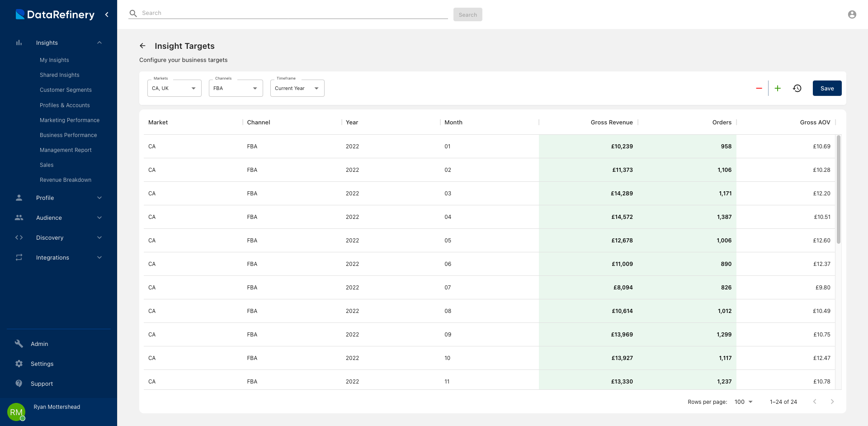The width and height of the screenshot is (868, 426).
Task: Open the Rows per page dropdown
Action: pyautogui.click(x=743, y=402)
